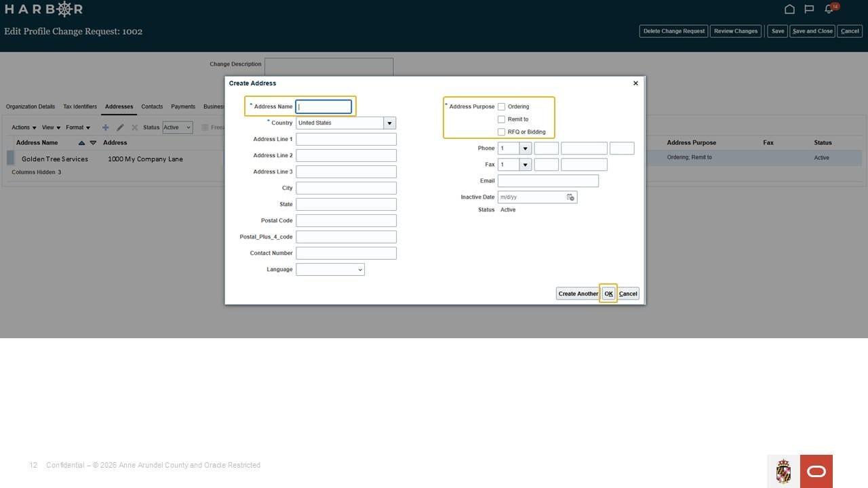Check the Ordering address purpose
The image size is (868, 488).
click(502, 106)
